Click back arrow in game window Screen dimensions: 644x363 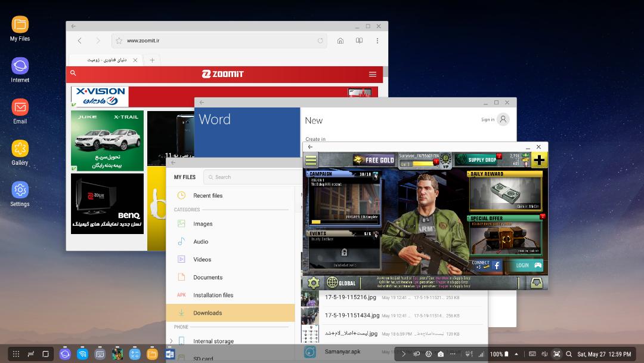[x=310, y=147]
